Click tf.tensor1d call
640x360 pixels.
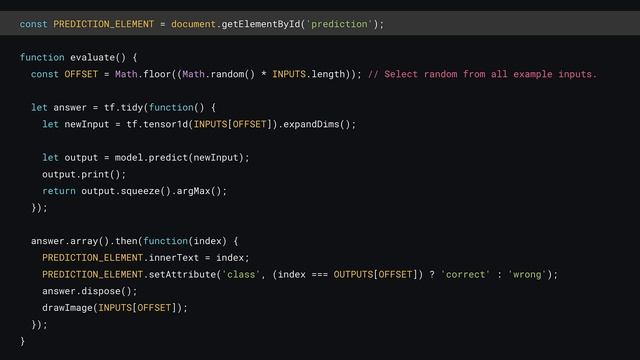click(x=157, y=124)
